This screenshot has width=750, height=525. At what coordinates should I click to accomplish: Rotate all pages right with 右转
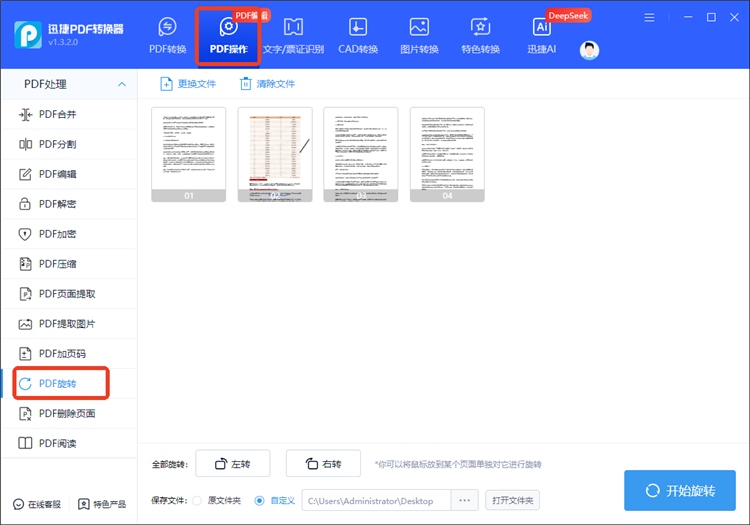[323, 463]
